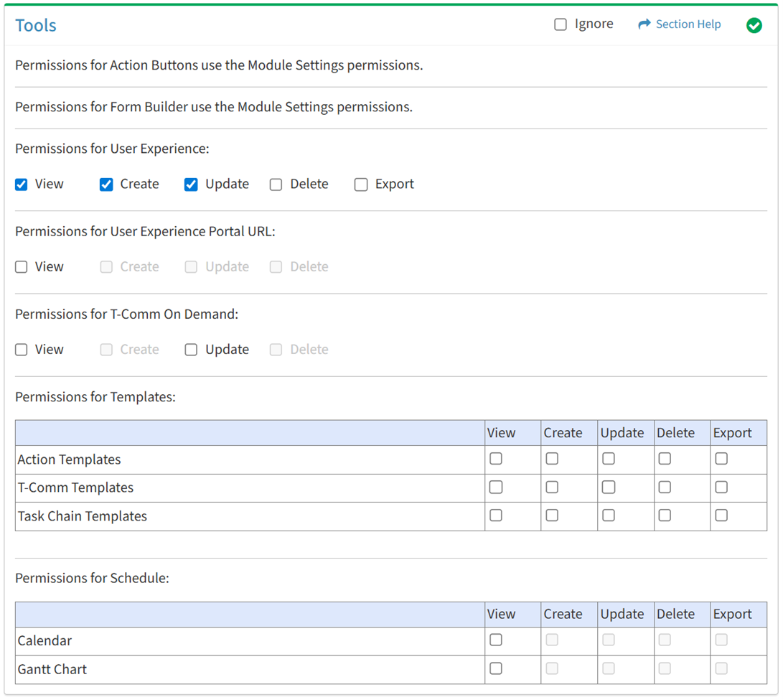Enable View for User Experience Portal URL
This screenshot has height=700, width=783.
click(22, 267)
